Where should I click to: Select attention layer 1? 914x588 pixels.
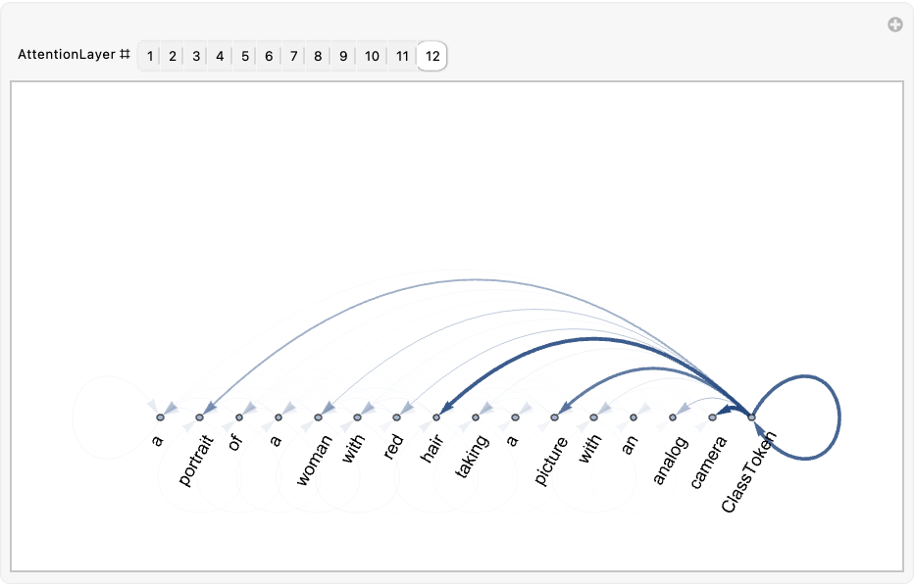click(x=150, y=56)
